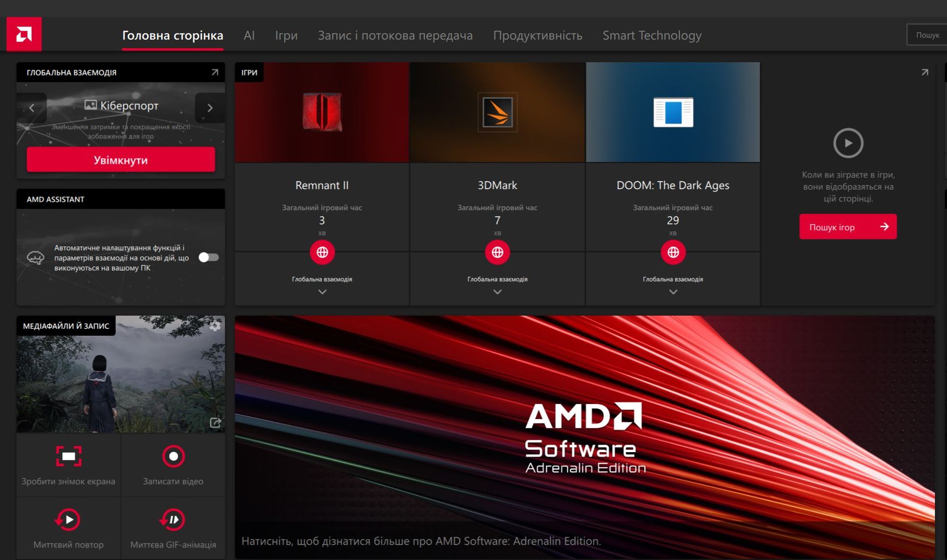
Task: Expand 3DMark global experience chevron
Action: point(497,292)
